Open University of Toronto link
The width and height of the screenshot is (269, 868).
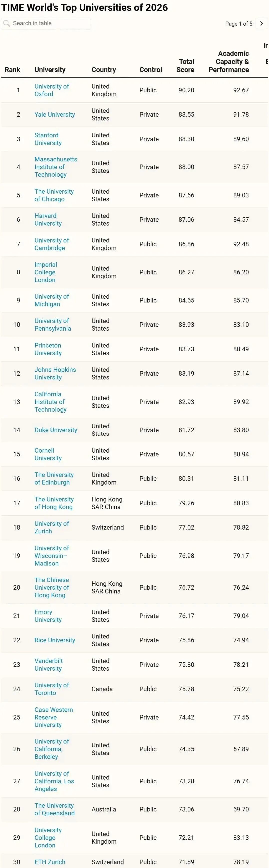coord(52,689)
